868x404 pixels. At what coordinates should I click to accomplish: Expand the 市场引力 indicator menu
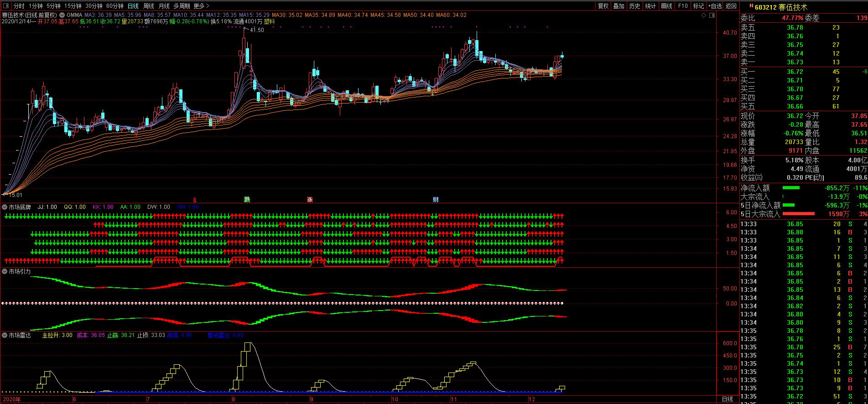pos(5,271)
